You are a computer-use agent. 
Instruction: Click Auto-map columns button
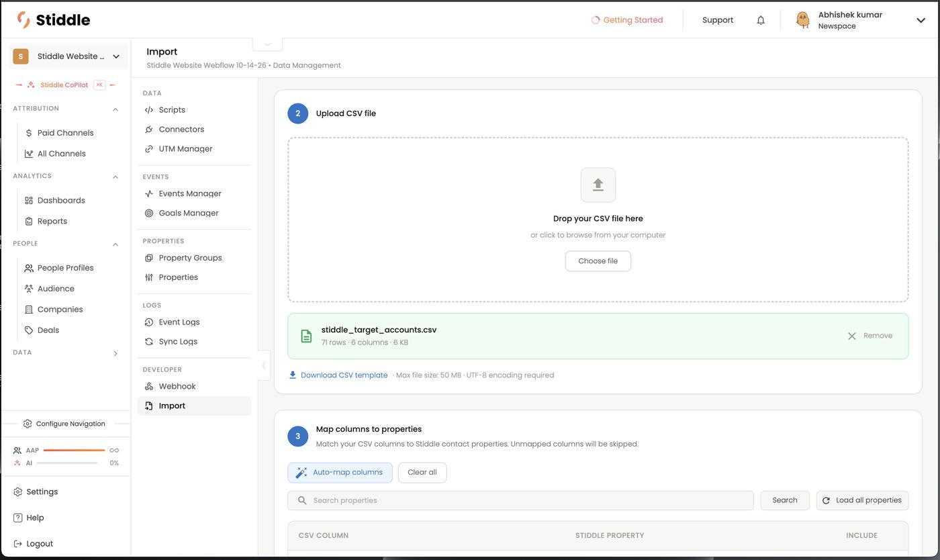340,473
